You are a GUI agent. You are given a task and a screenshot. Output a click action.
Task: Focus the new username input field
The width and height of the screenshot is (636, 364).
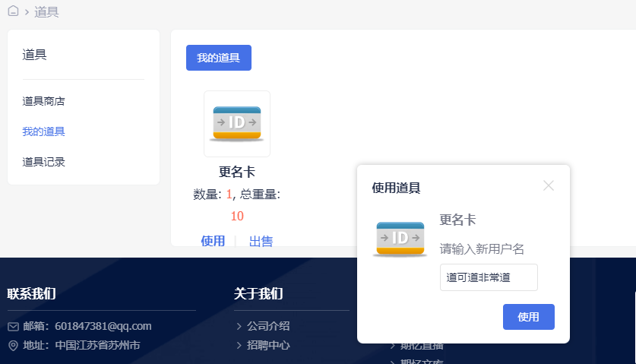coord(488,277)
